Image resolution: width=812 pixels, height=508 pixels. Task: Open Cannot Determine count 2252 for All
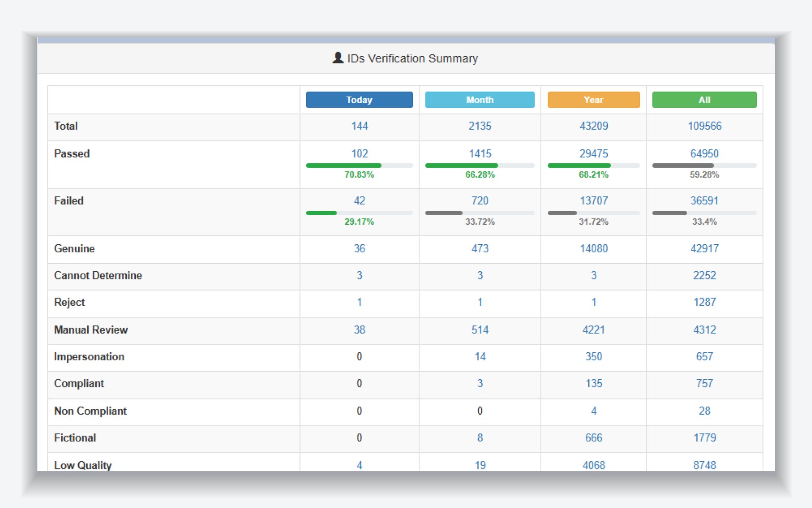point(705,276)
